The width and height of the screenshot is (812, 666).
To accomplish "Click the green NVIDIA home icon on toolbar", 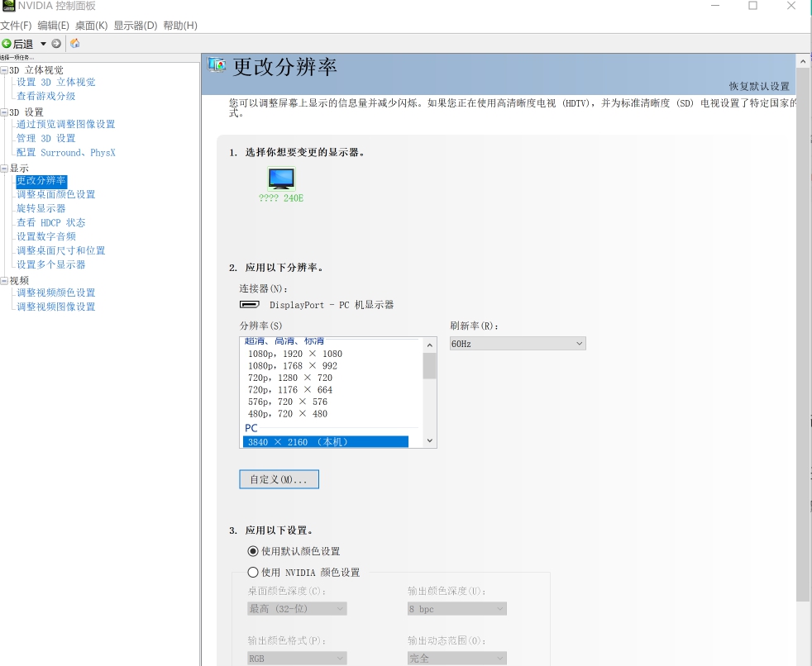I will click(x=74, y=43).
